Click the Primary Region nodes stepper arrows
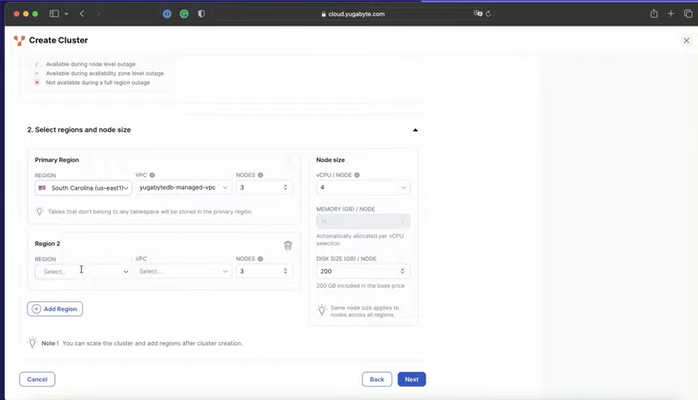Viewport: 698px width, 400px height. 285,188
